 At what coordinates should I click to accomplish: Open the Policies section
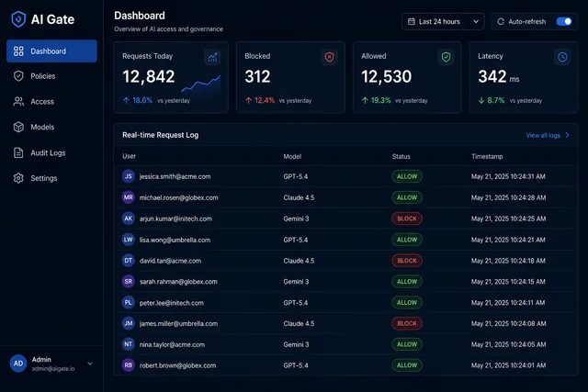coord(51,76)
